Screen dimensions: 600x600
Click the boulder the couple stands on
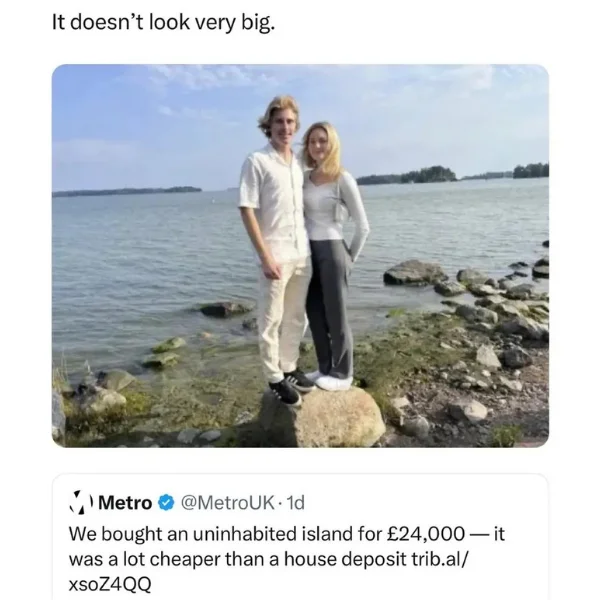(x=322, y=417)
